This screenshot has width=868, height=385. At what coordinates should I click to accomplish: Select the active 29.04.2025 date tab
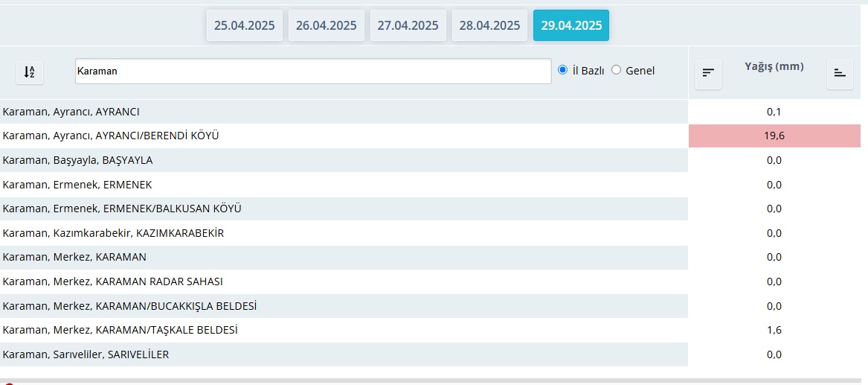(571, 25)
